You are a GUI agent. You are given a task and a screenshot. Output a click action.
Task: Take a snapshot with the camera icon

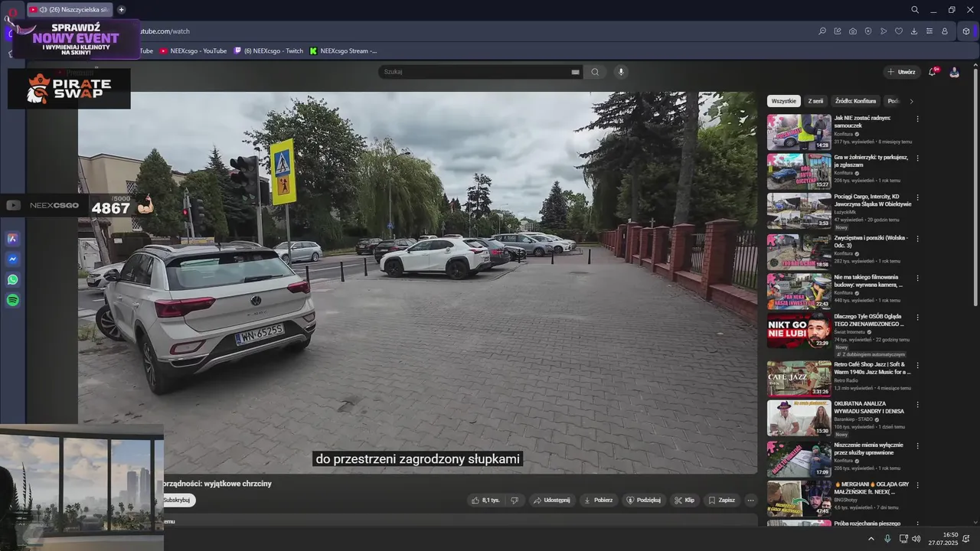click(853, 31)
